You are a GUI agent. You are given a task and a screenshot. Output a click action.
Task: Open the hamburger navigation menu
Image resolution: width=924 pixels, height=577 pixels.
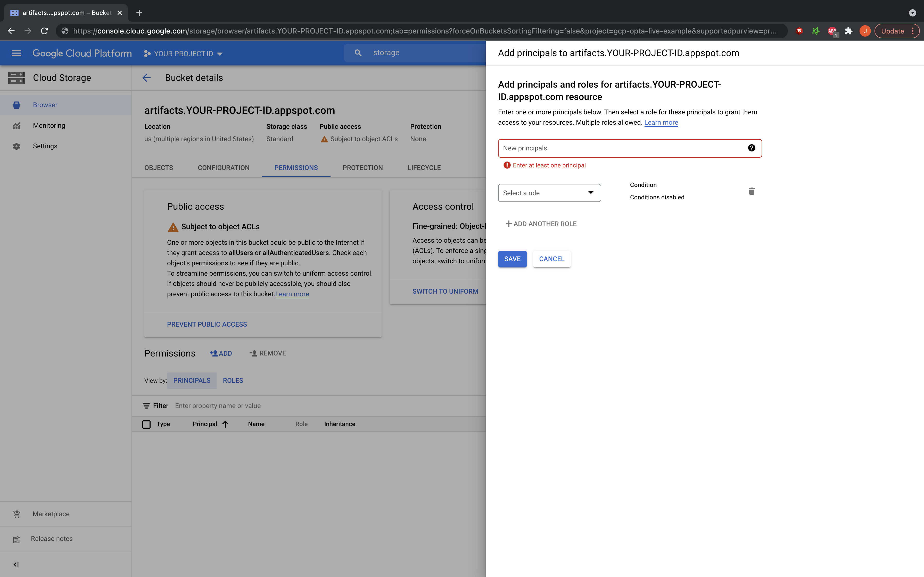click(x=16, y=53)
